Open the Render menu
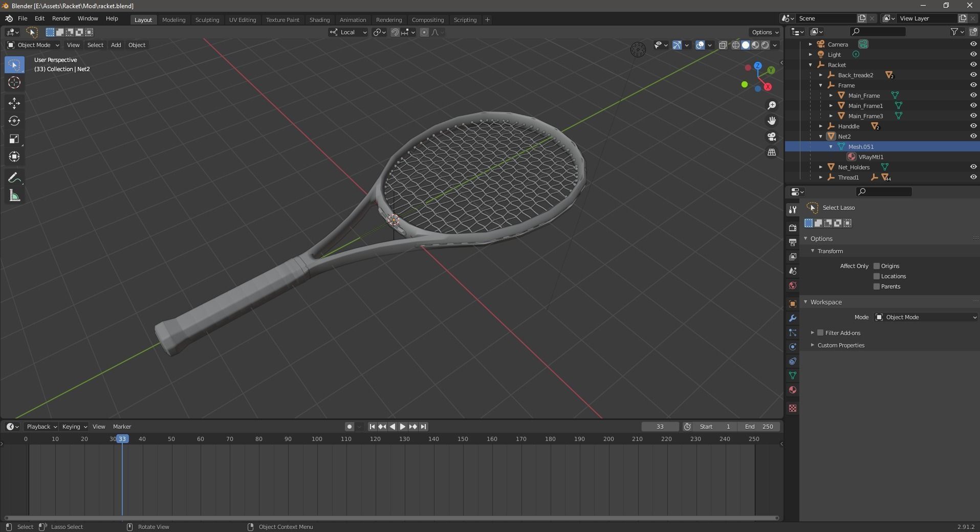 tap(61, 18)
